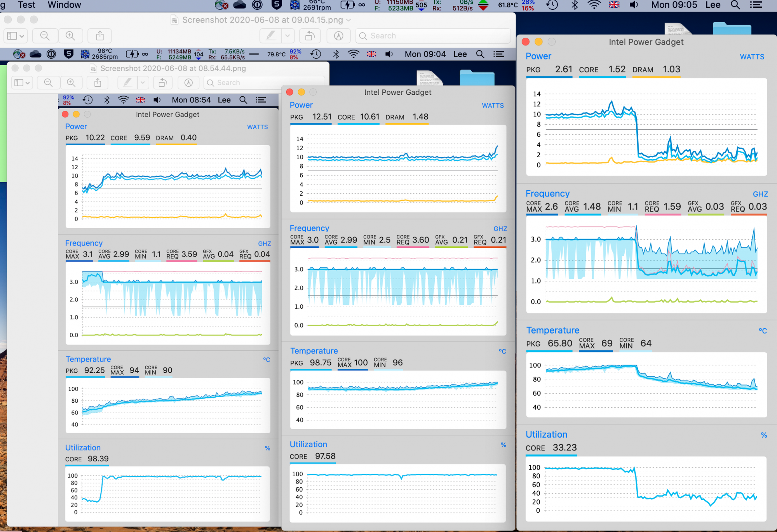Viewport: 777px width, 532px height.
Task: Click the zoom out magnifier in front Preview toolbar
Action: (45, 36)
